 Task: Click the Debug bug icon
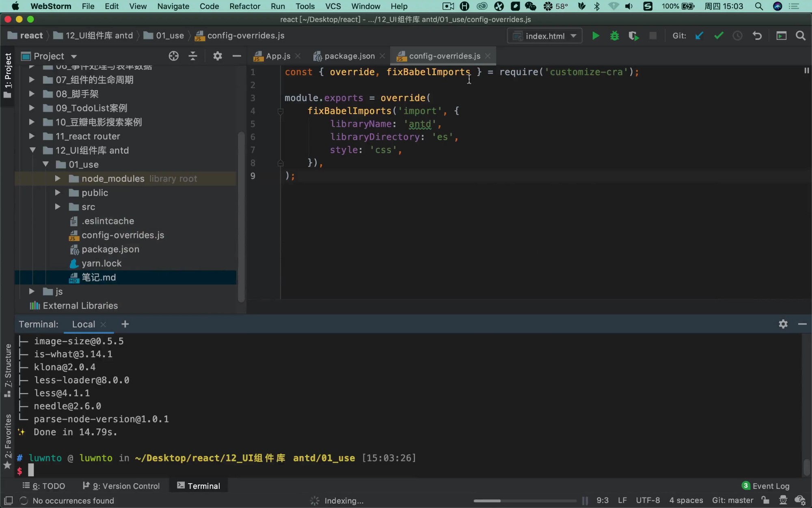[614, 36]
